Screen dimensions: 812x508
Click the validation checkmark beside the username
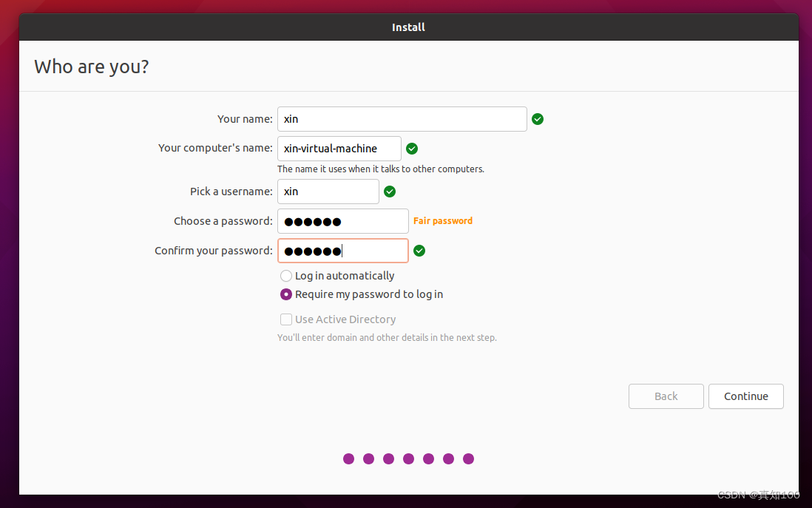tap(390, 192)
